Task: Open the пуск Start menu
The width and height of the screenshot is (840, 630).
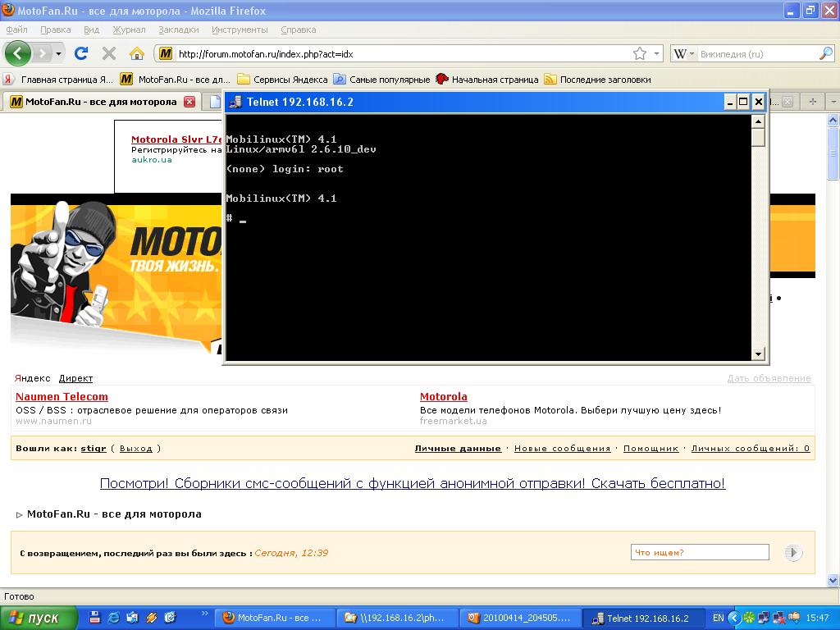Action: [38, 619]
